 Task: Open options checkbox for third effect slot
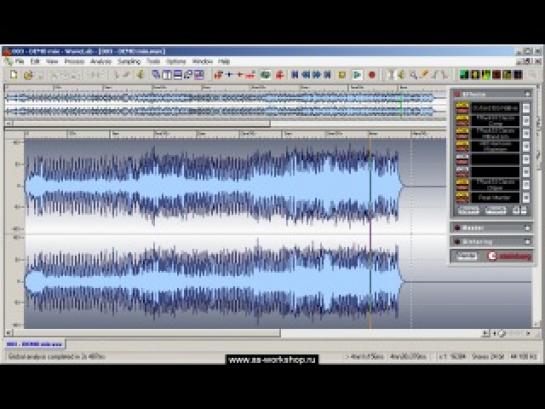[x=526, y=134]
